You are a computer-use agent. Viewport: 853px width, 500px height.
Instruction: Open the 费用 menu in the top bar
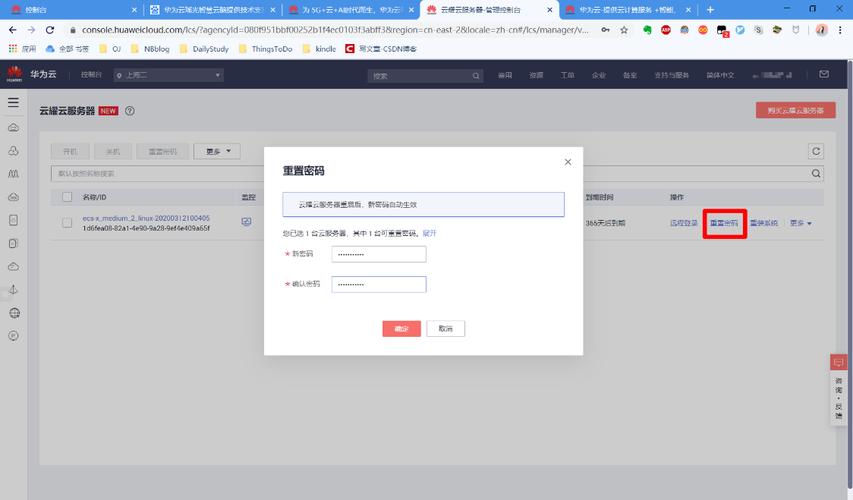coord(505,75)
